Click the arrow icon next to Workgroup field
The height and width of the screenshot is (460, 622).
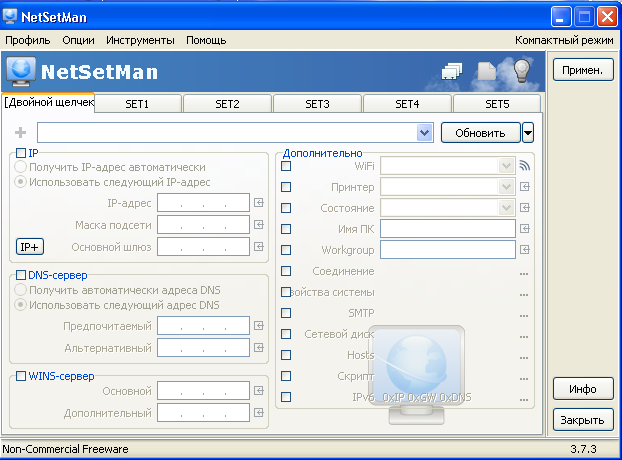524,250
